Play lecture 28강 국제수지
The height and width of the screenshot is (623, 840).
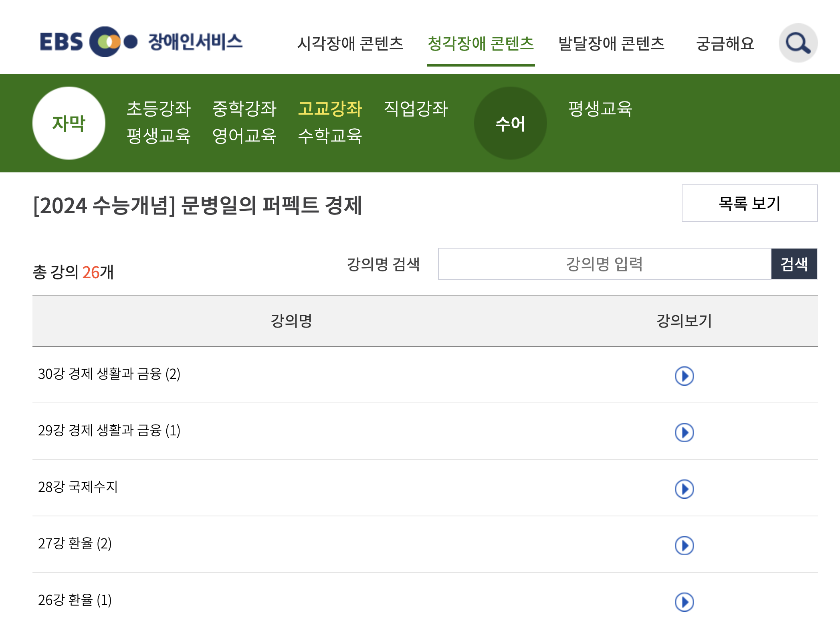coord(685,489)
